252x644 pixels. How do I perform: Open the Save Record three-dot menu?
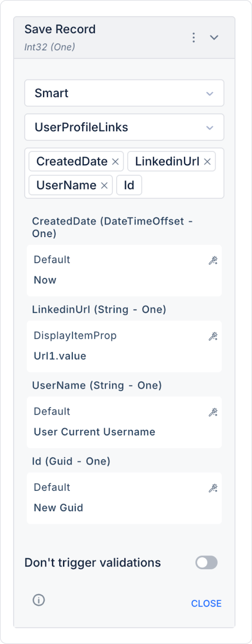point(194,37)
